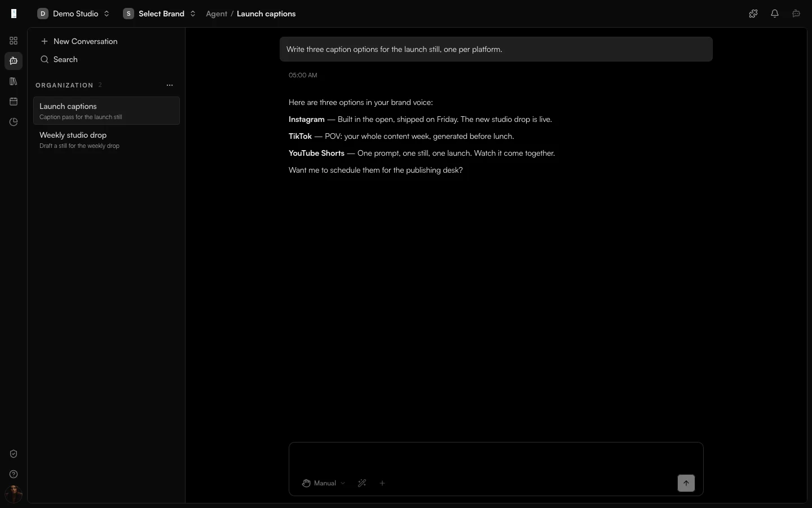Viewport: 812px width, 508px height.
Task: Open the Demo Studio workspace switcher
Action: point(73,14)
